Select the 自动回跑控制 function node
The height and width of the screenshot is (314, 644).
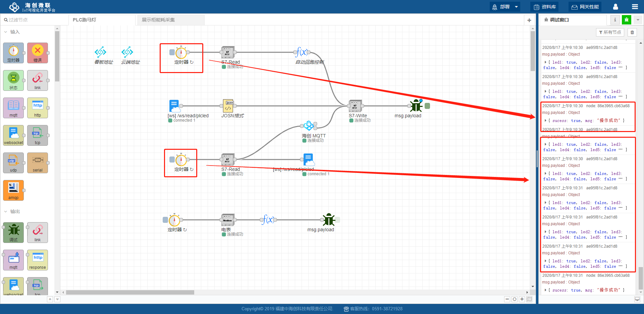[x=302, y=52]
